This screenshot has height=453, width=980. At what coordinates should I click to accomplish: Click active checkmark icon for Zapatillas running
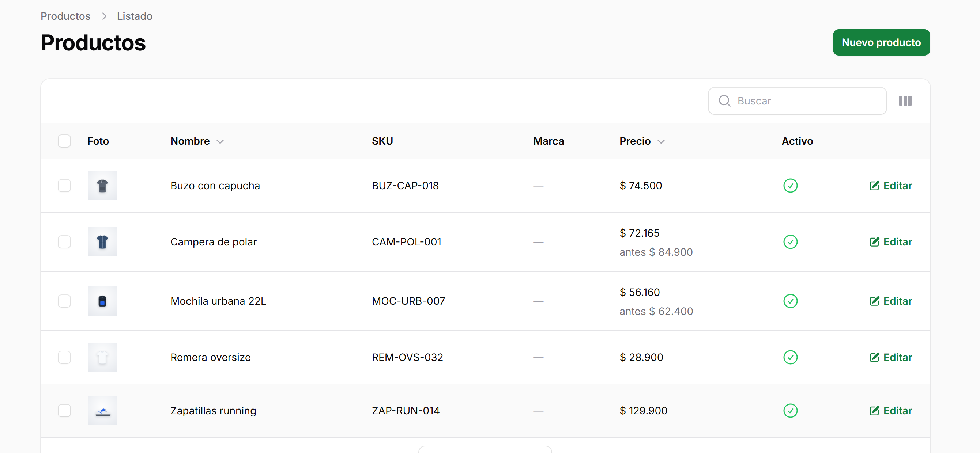pos(790,410)
